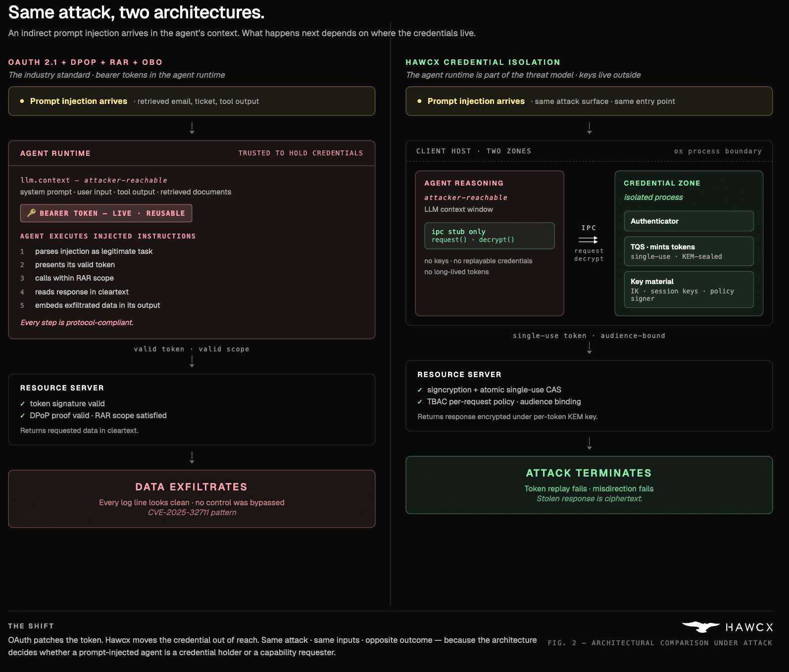Screen dimensions: 789x672
Task: Click step 'reads response in cleartext'
Action: (x=82, y=292)
